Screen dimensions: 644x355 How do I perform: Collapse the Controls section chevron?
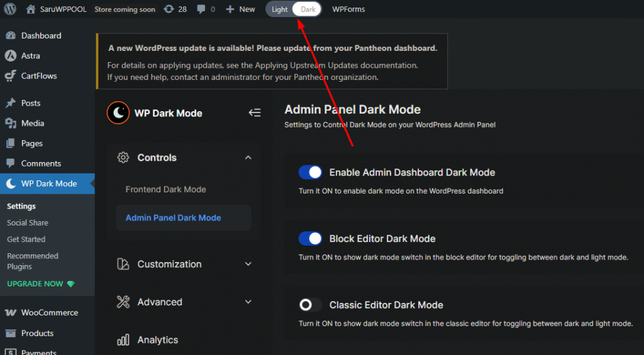[248, 158]
